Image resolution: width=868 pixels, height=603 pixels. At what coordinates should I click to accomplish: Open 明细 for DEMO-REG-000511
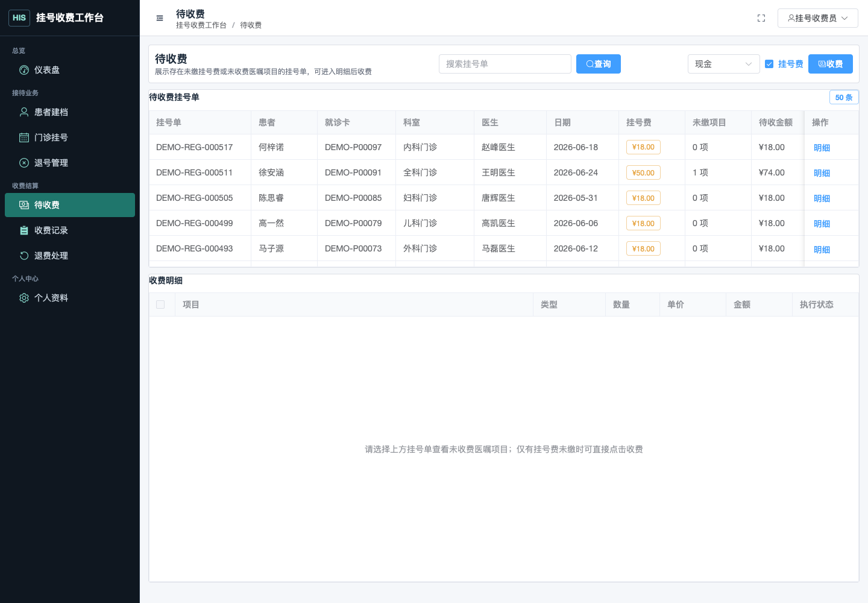[x=822, y=173]
